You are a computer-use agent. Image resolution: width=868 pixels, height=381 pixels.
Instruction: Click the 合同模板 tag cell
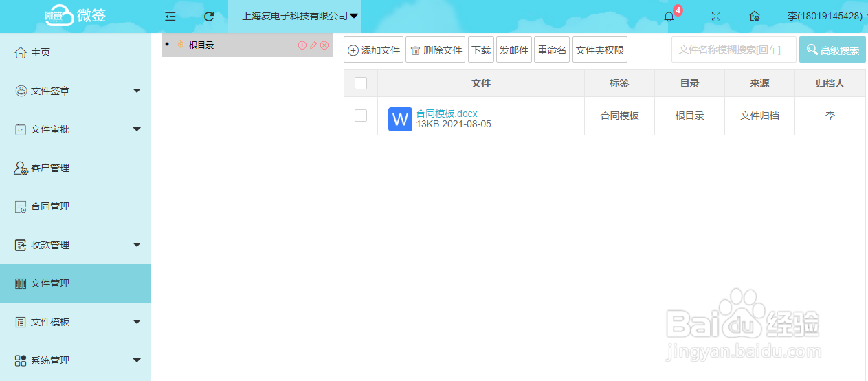pos(619,116)
